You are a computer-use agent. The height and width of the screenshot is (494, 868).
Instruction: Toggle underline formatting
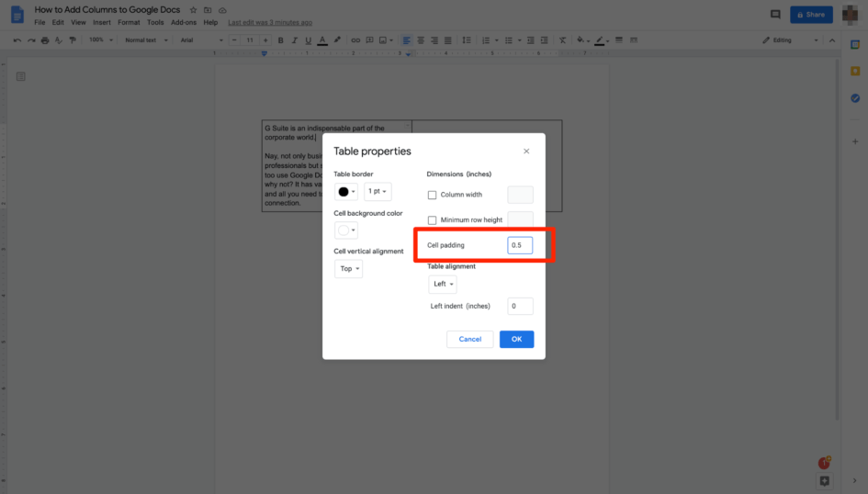309,40
